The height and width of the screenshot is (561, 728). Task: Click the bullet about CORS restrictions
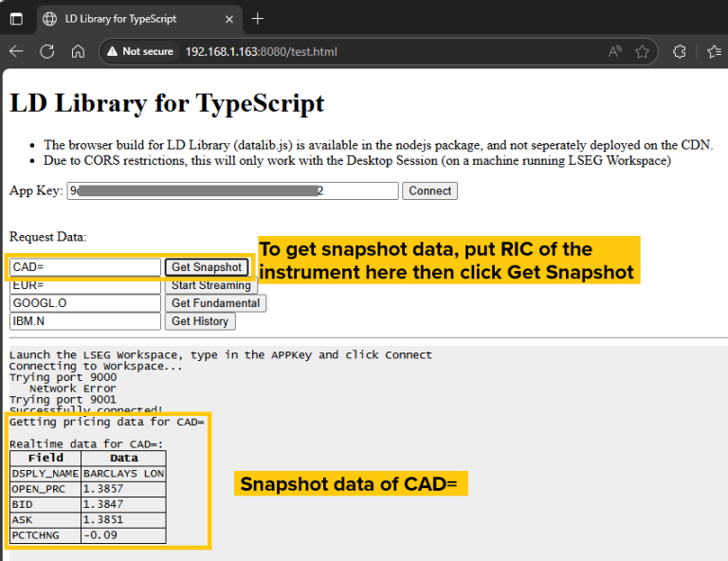tap(357, 160)
